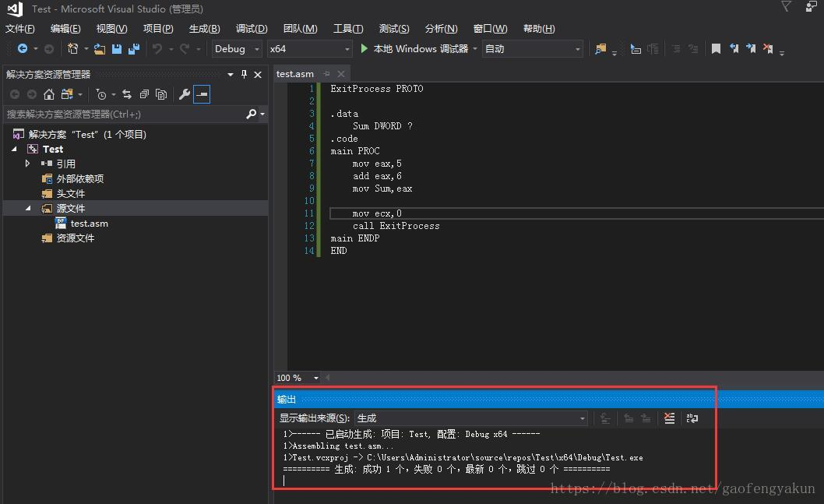
Task: Toggle the Preview Selected Items icon
Action: 201,94
